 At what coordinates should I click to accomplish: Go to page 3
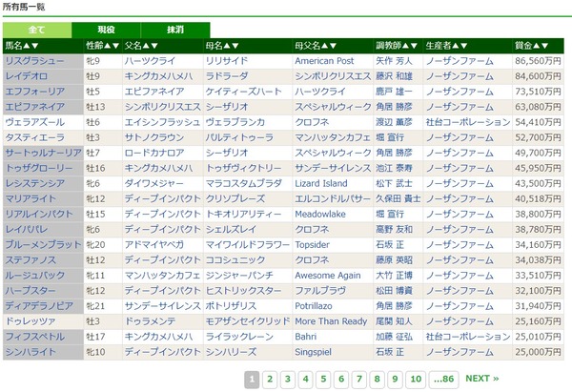(288, 380)
